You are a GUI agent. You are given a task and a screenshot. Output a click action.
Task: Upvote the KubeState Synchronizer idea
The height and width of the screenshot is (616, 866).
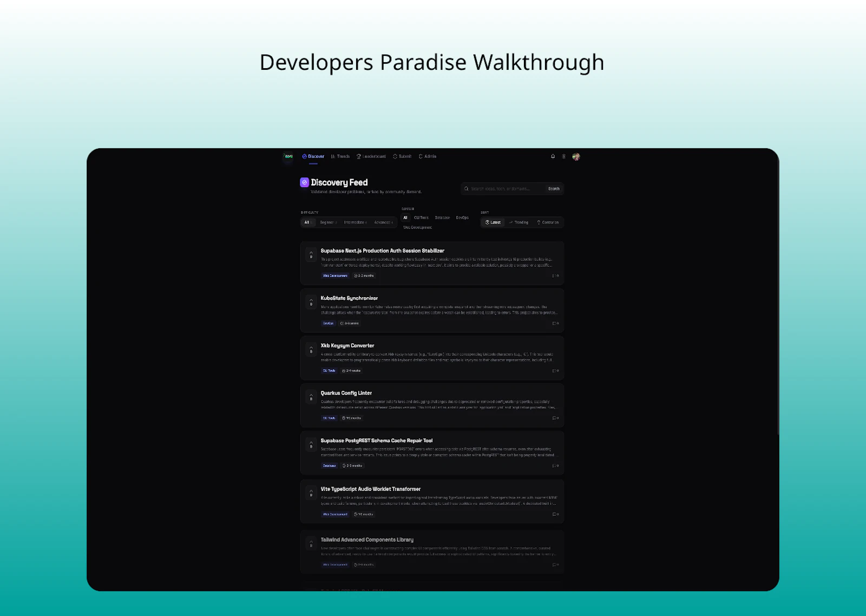[311, 302]
